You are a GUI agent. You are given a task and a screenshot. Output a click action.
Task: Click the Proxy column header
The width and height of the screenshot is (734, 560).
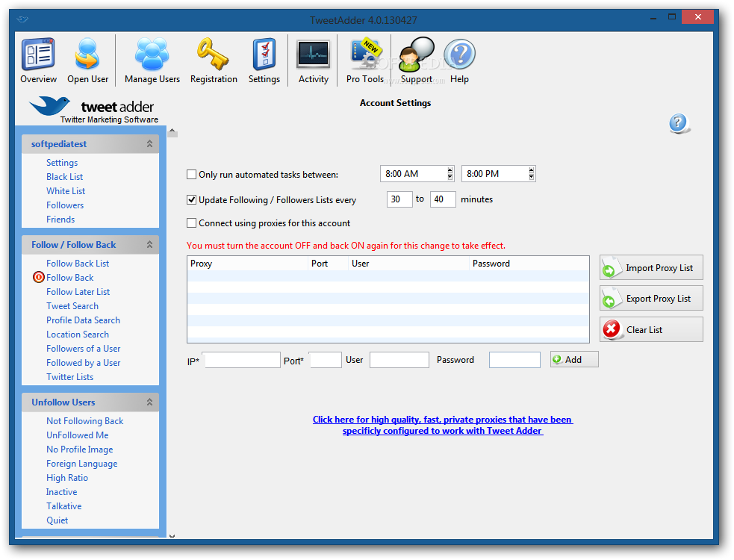248,263
